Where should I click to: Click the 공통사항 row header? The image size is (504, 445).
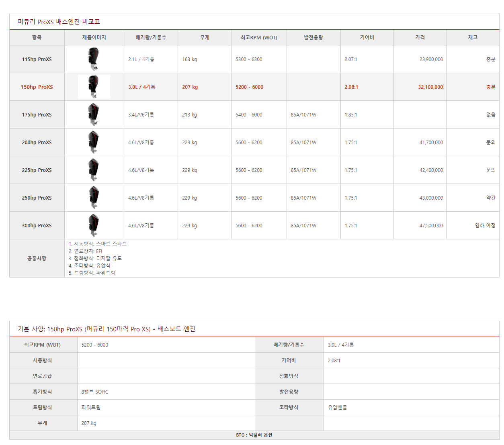click(37, 258)
